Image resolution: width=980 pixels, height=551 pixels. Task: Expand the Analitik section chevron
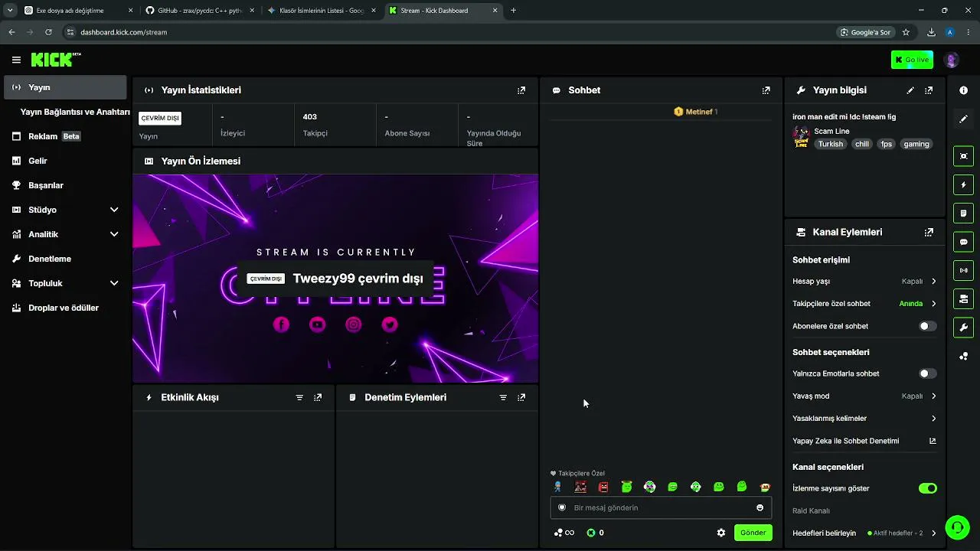click(x=114, y=234)
